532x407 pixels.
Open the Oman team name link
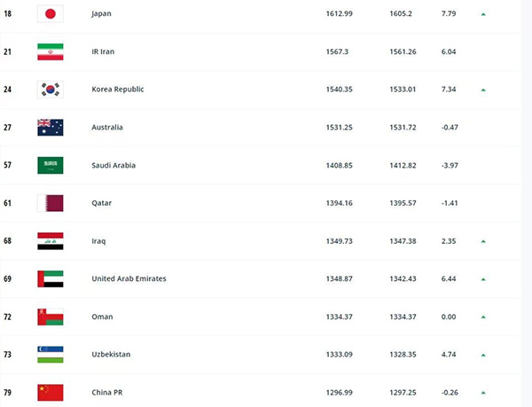tap(102, 317)
